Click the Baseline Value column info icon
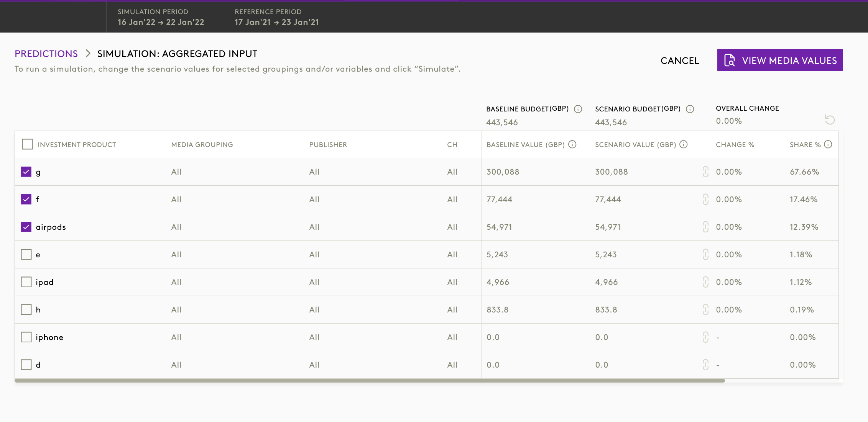 (572, 144)
